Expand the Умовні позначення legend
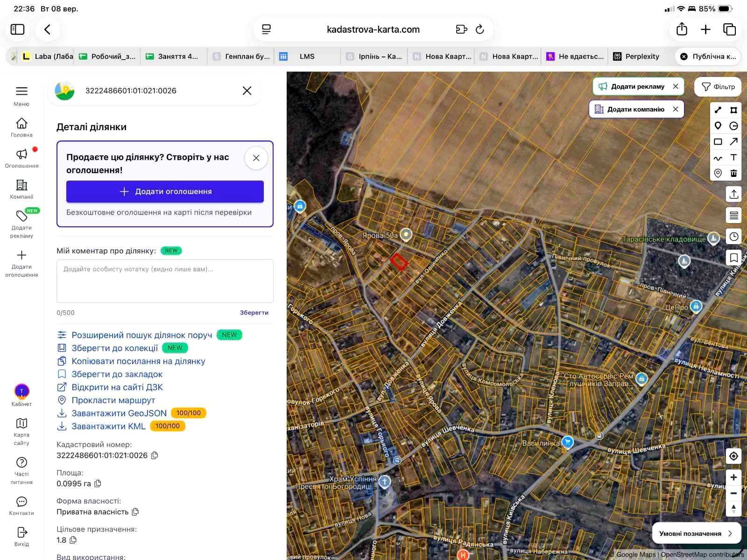The height and width of the screenshot is (560, 747). pos(696,533)
